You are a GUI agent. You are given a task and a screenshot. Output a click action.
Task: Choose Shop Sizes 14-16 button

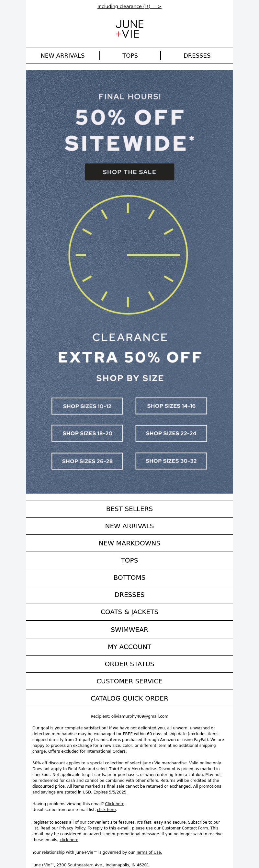pos(171,406)
